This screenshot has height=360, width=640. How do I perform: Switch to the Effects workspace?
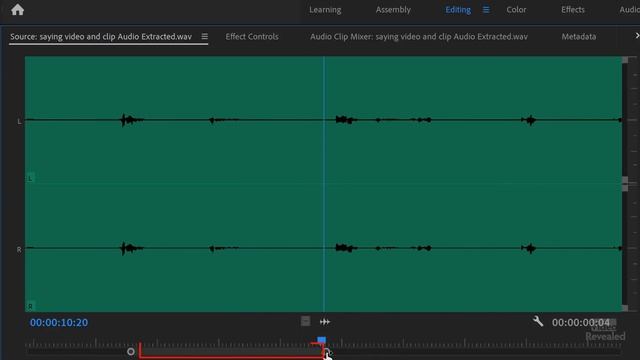click(x=573, y=10)
